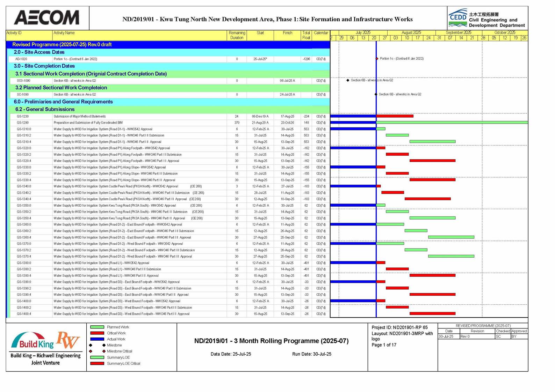Click the SummaryLOE Critical legend swatch

coord(97,363)
